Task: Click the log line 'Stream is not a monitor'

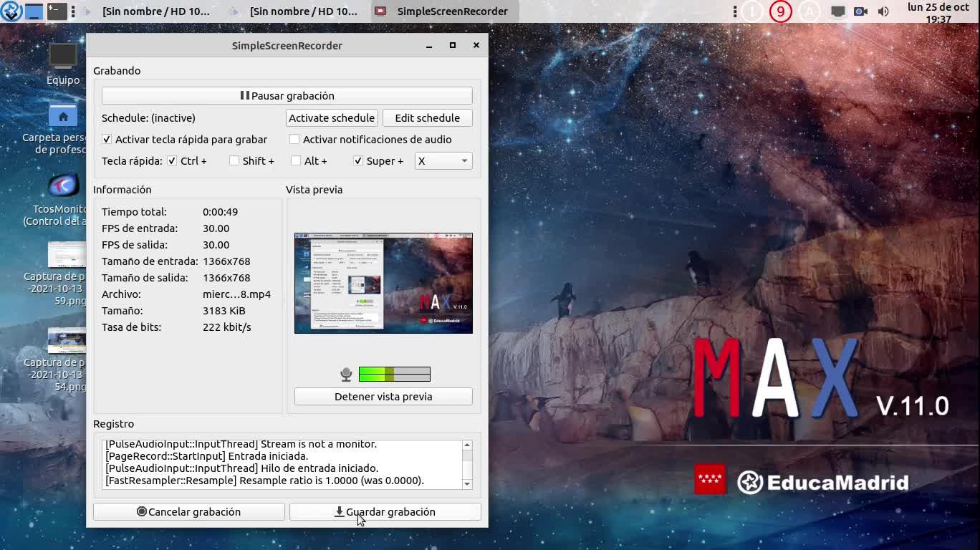Action: point(241,444)
